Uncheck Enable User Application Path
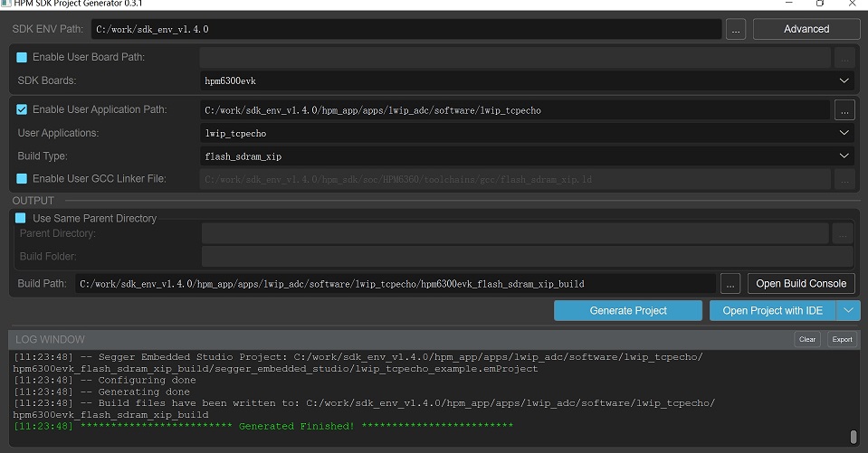 coord(22,109)
